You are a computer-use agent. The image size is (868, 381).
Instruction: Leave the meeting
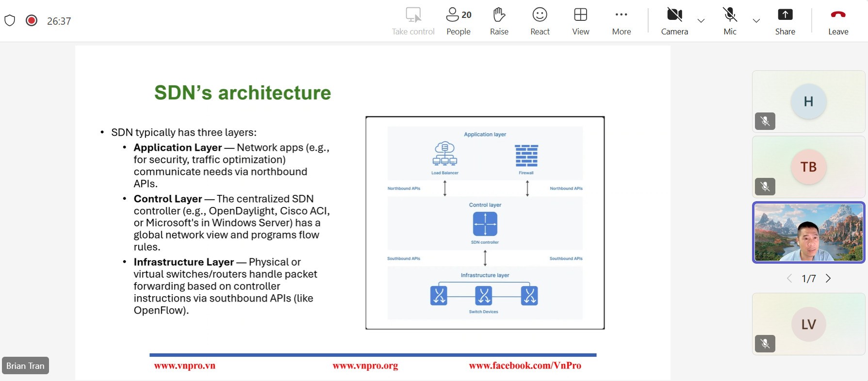pos(838,21)
